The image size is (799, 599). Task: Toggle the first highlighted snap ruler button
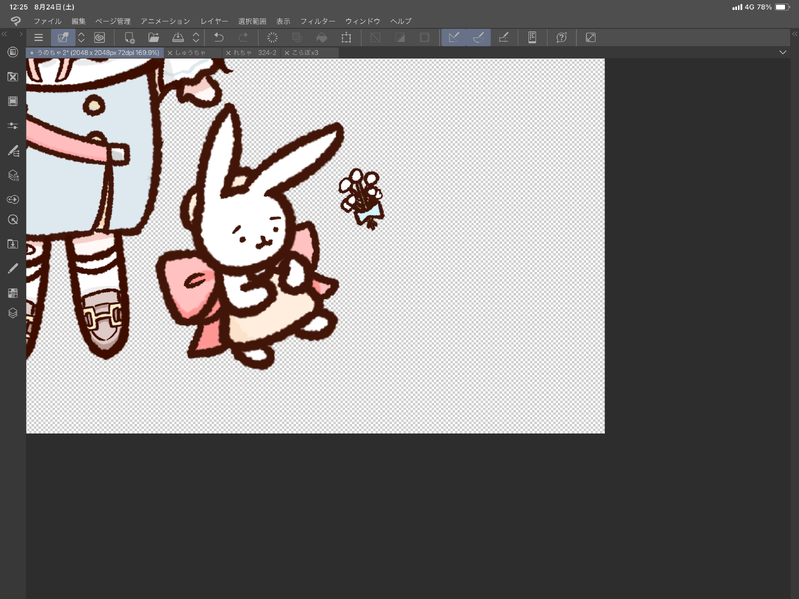[x=454, y=38]
